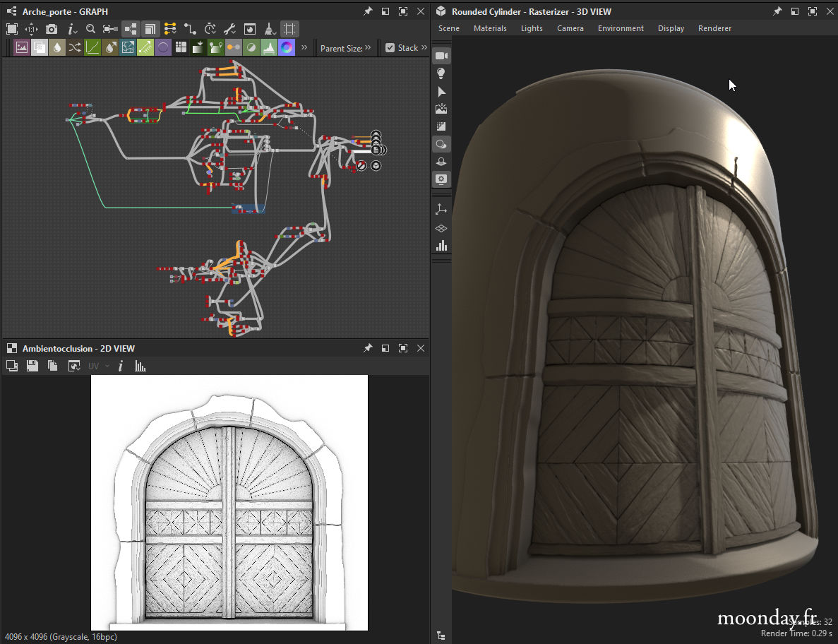Expand hidden node tools overflow chevron
The height and width of the screenshot is (644, 838).
(304, 48)
